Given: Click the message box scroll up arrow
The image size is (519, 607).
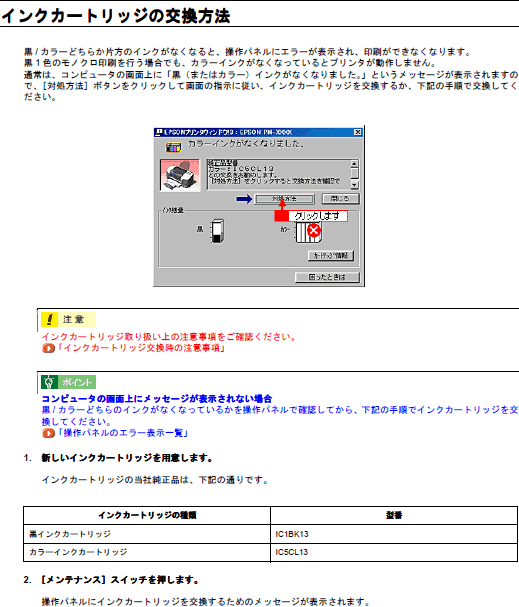Looking at the screenshot, I should (355, 163).
